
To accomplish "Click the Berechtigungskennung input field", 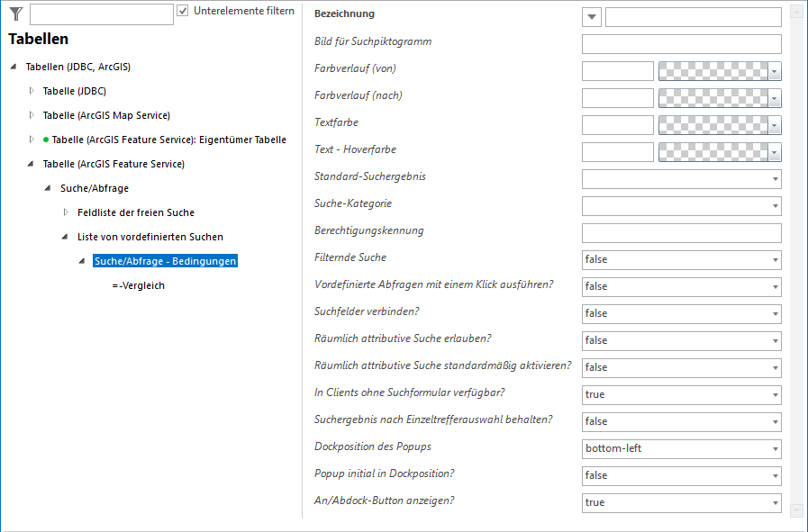I will tap(681, 233).
